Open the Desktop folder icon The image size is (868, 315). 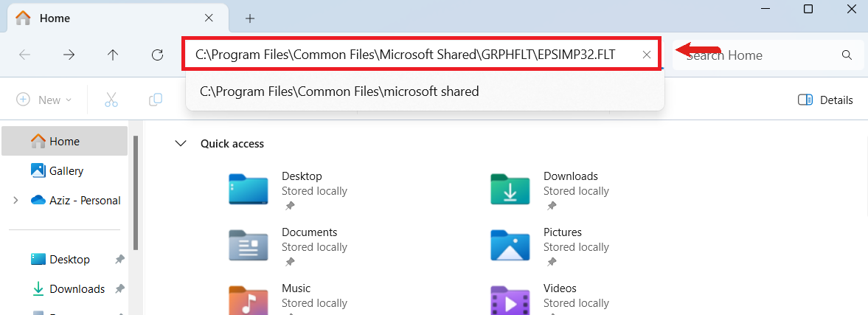(249, 189)
